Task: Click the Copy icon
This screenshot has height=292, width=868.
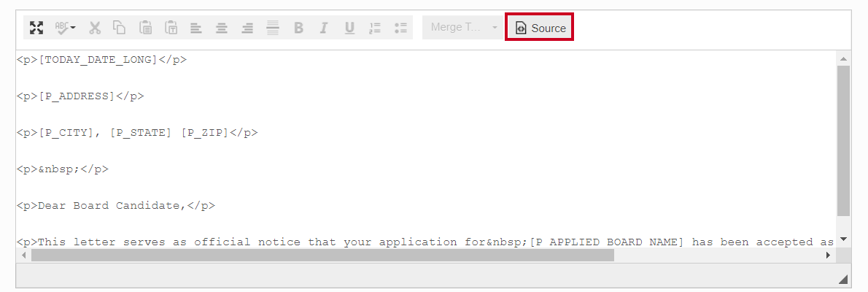Action: tap(119, 28)
